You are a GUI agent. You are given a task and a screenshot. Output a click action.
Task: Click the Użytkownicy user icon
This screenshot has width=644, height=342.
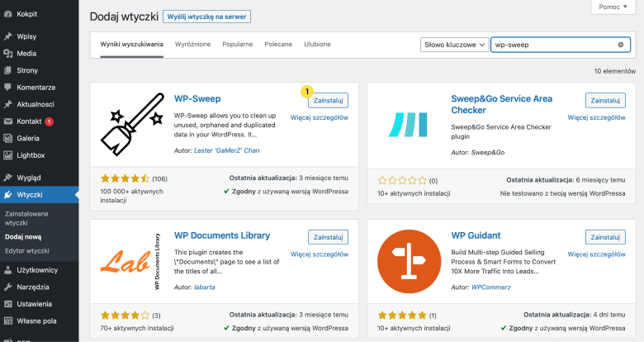pyautogui.click(x=7, y=269)
